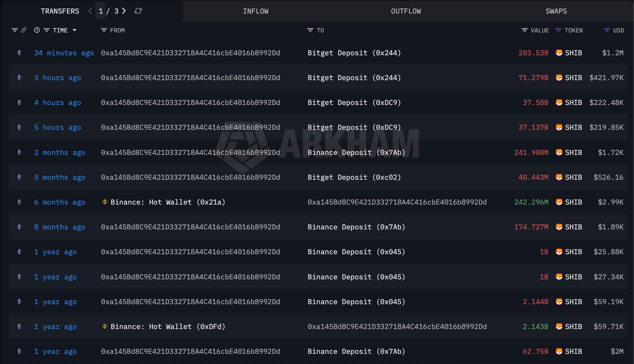This screenshot has width=634, height=364.
Task: Open the VALUE column filter
Action: click(524, 30)
